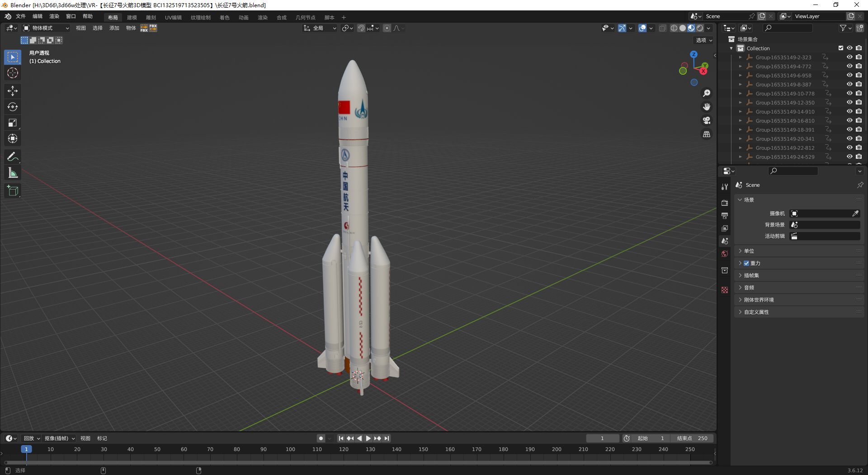Expand Group-16535149-4-772 tree item
868x475 pixels.
click(740, 66)
